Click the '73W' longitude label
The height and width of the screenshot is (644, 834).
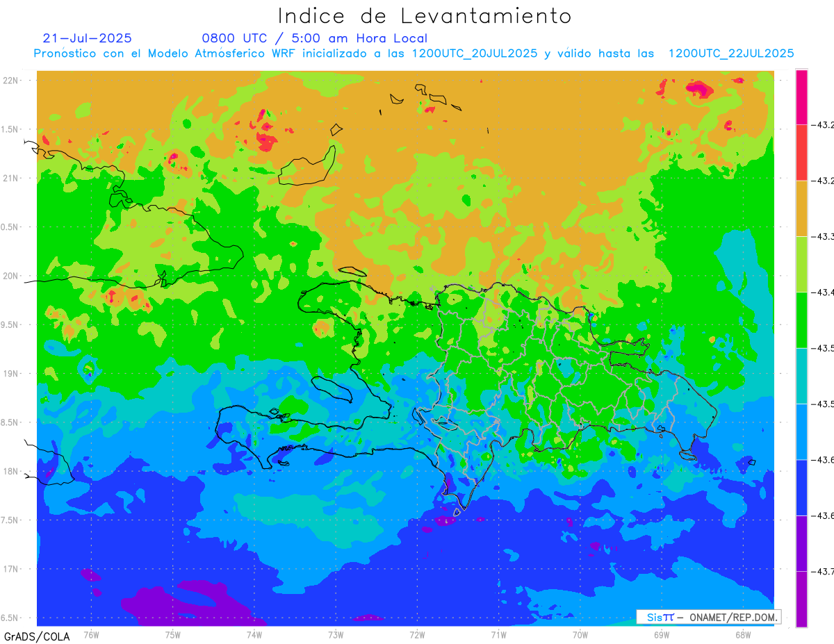click(336, 634)
